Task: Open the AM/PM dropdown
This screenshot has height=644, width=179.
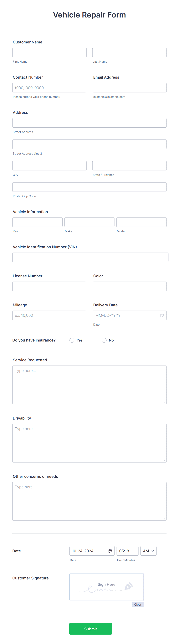Action: (148, 551)
